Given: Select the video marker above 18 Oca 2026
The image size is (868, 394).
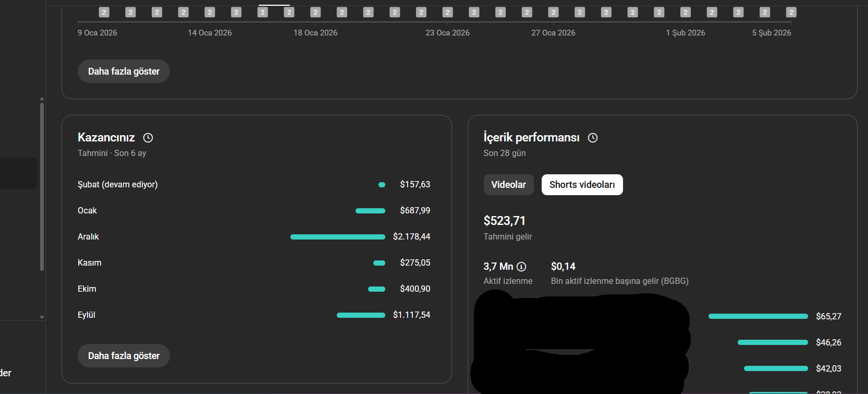Looking at the screenshot, I should pyautogui.click(x=315, y=12).
